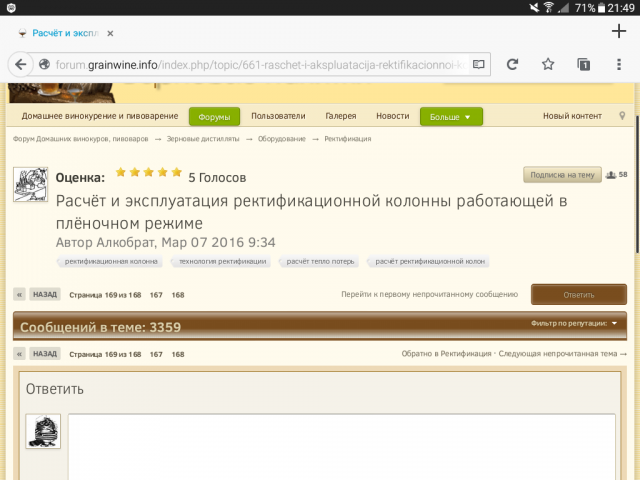
Task: Select the ректификационная колонна tag
Action: pos(111,261)
